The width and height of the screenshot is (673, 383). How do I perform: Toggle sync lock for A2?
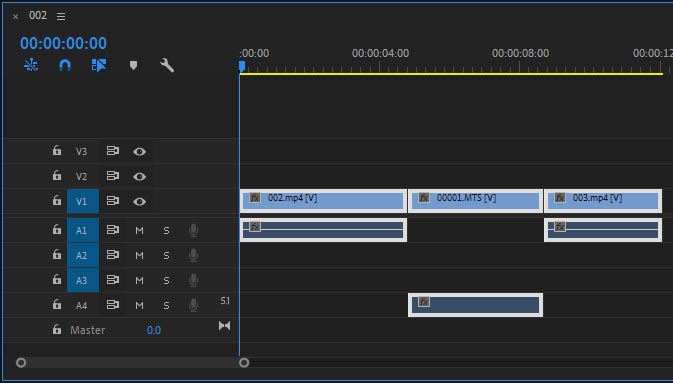[112, 255]
